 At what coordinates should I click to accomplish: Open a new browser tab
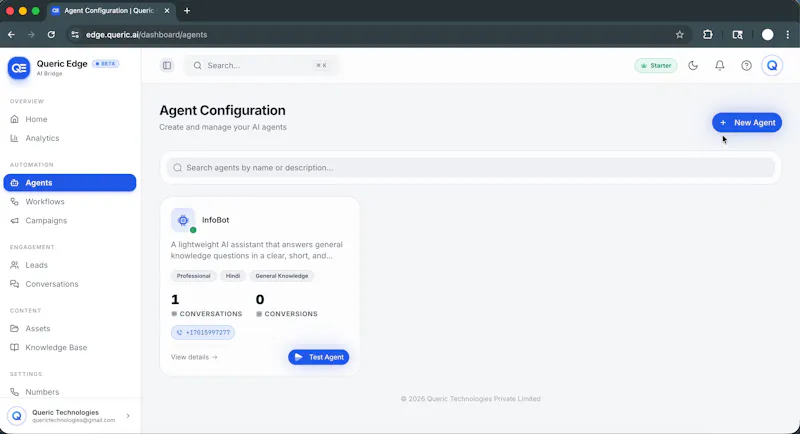[187, 11]
